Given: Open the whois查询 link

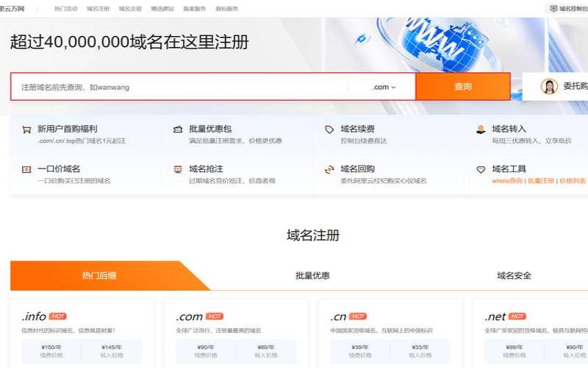Looking at the screenshot, I should [x=507, y=180].
